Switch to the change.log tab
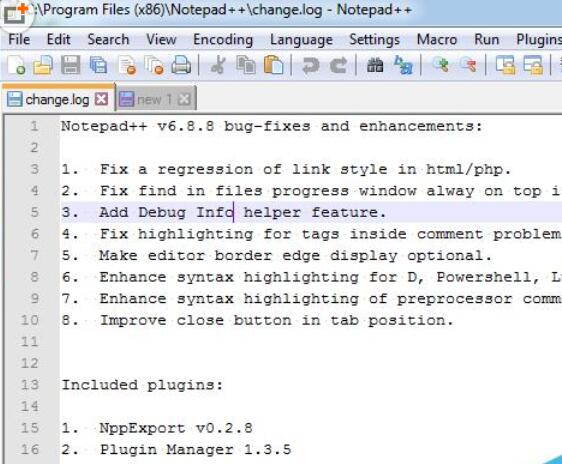This screenshot has width=562, height=464. pos(57,99)
